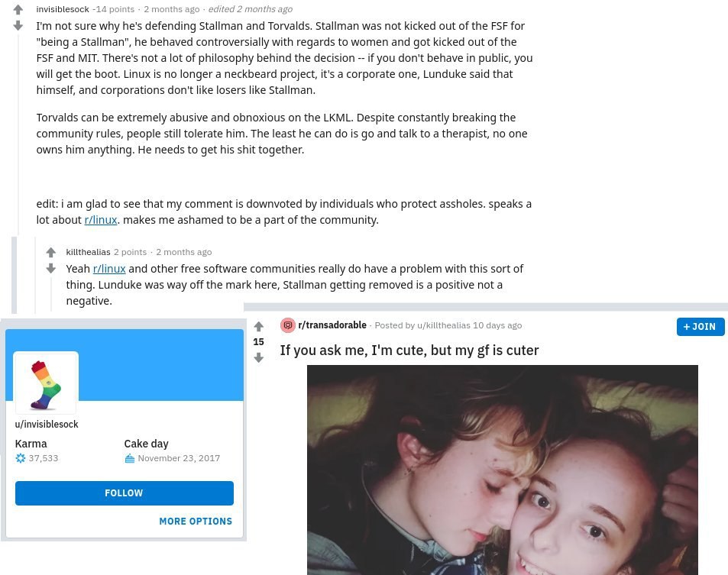Viewport: 728px width, 575px height.
Task: Downvote the invisiblesock comment
Action: 18,25
